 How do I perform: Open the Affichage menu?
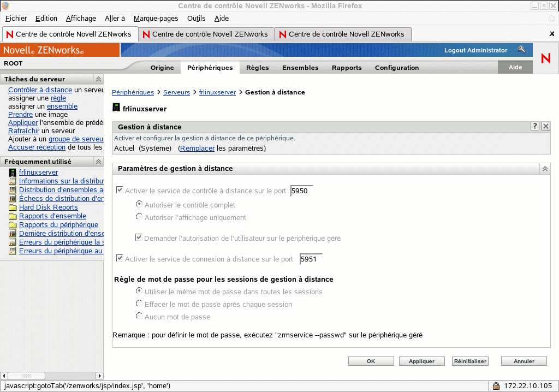tap(81, 18)
